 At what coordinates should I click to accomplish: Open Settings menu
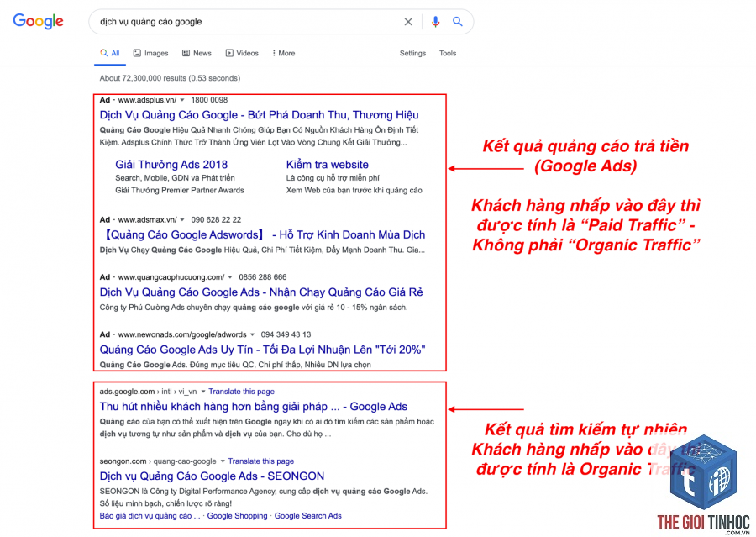[412, 53]
